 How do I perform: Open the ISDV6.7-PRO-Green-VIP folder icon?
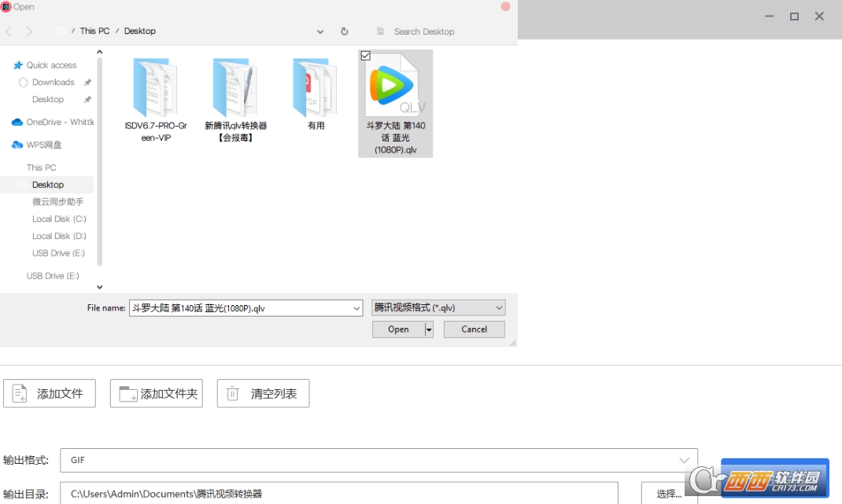pos(155,87)
